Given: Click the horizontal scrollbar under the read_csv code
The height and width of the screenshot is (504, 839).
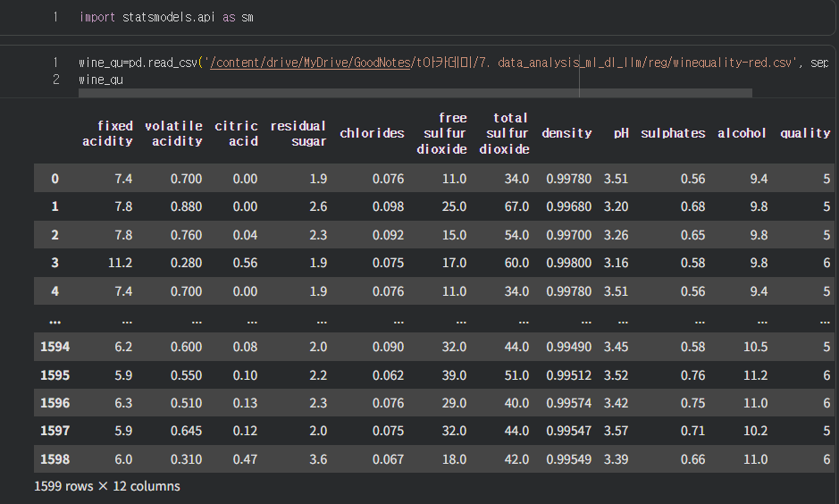Looking at the screenshot, I should coord(415,93).
